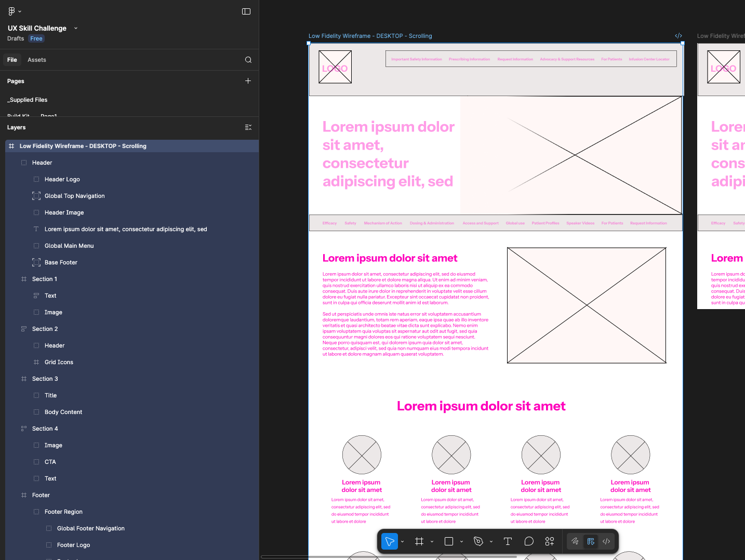This screenshot has width=745, height=560.
Task: Switch to the Assets tab
Action: 36,59
